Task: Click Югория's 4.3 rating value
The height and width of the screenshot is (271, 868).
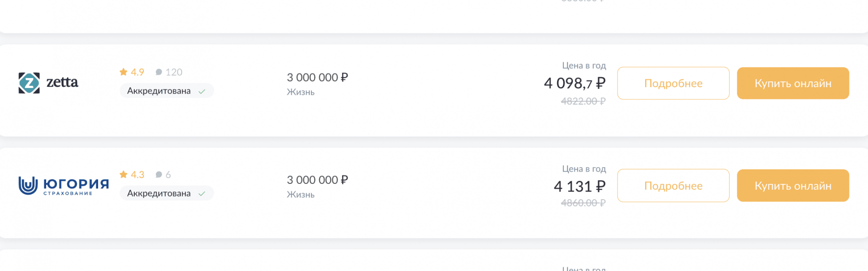Action: point(137,175)
